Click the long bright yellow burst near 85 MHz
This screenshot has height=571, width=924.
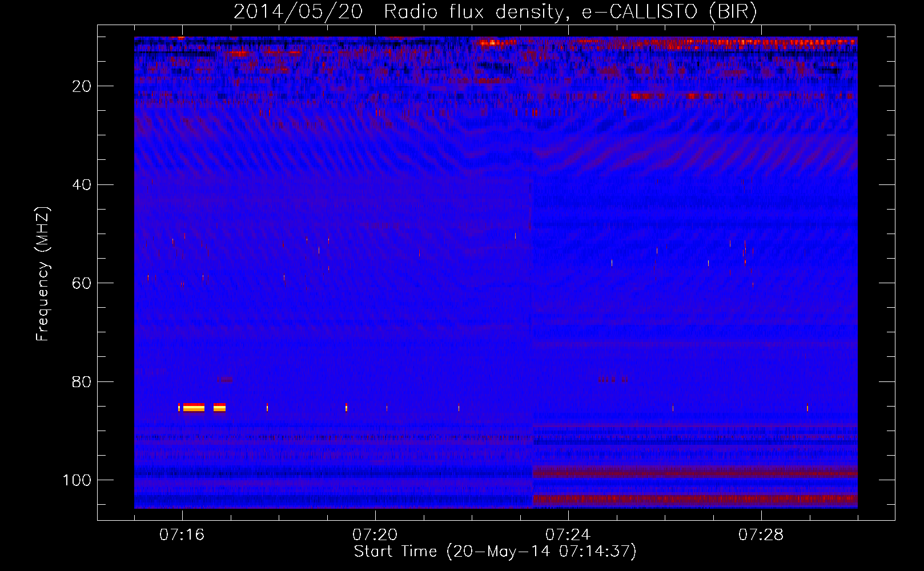click(x=194, y=407)
